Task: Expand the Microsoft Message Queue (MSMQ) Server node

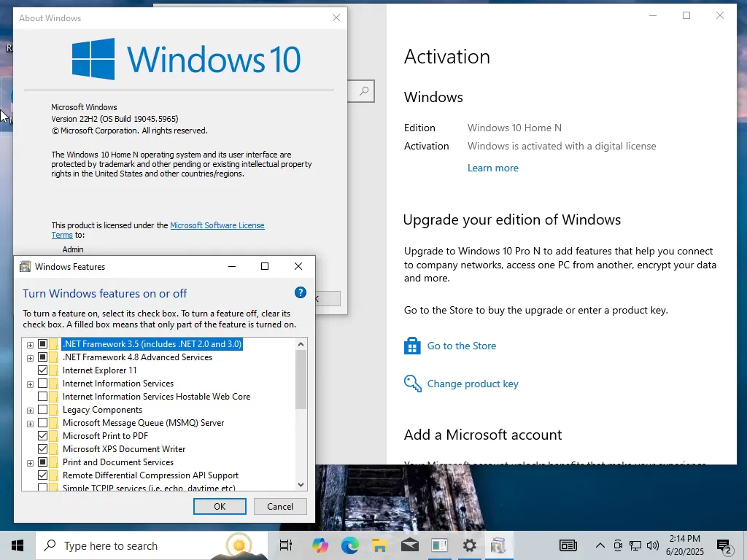Action: tap(30, 424)
